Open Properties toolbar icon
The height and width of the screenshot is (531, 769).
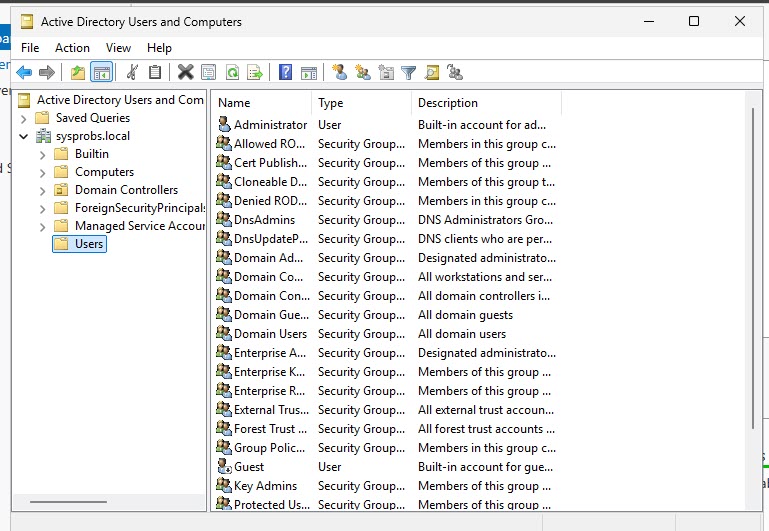coord(208,73)
